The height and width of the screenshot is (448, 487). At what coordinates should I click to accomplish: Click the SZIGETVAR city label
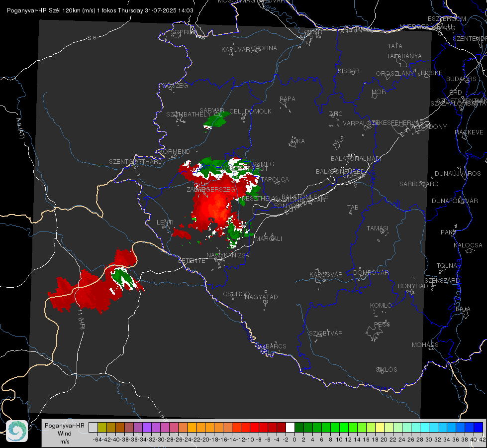click(x=325, y=333)
